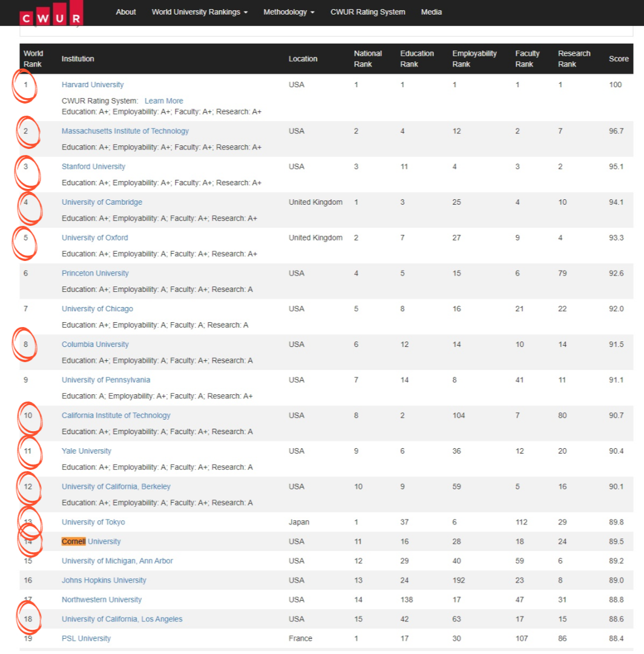
Task: Click Tokyo's faculty rank 112
Action: point(522,522)
